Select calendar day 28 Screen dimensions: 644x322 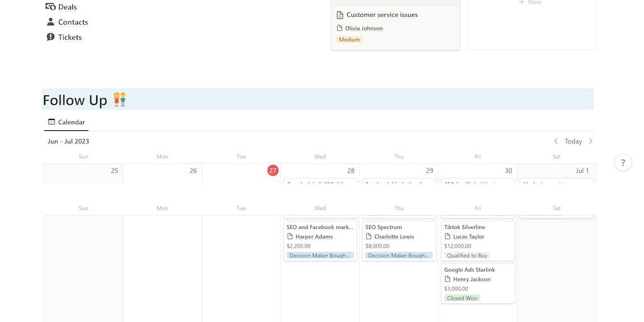350,171
